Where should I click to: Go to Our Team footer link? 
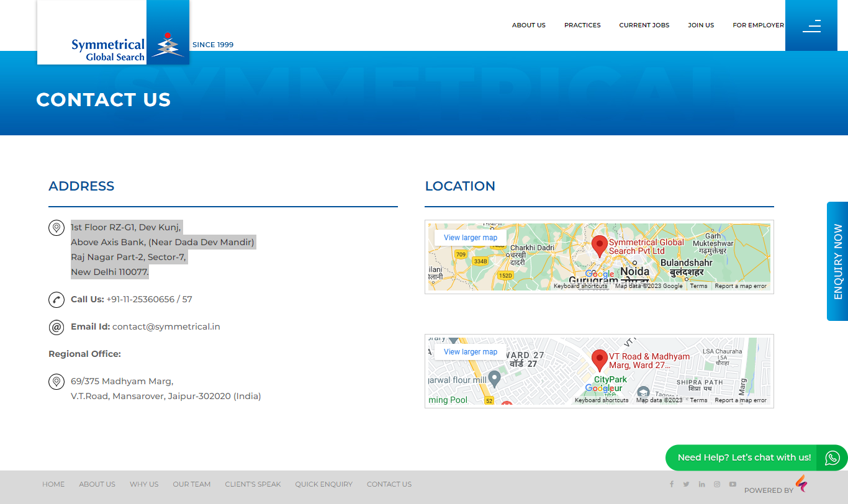tap(192, 484)
